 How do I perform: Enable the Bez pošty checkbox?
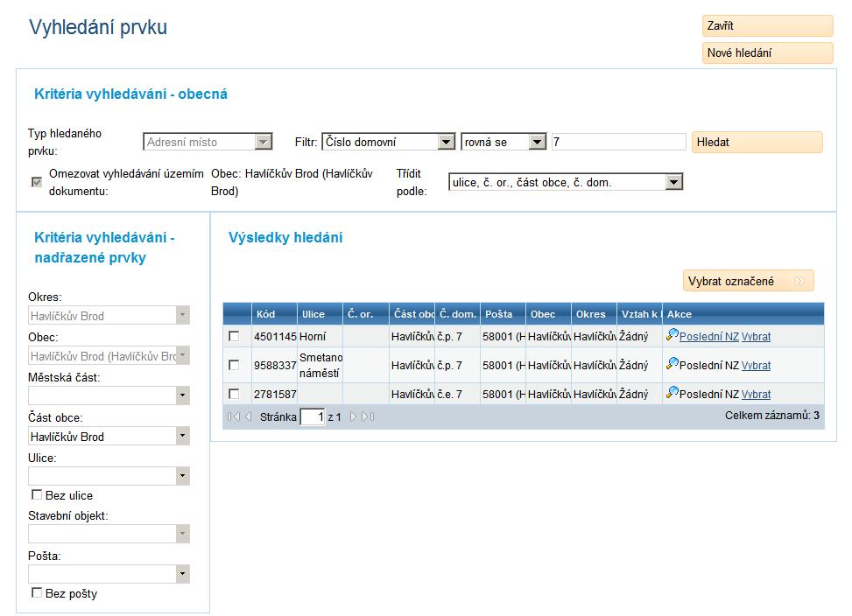[x=37, y=592]
